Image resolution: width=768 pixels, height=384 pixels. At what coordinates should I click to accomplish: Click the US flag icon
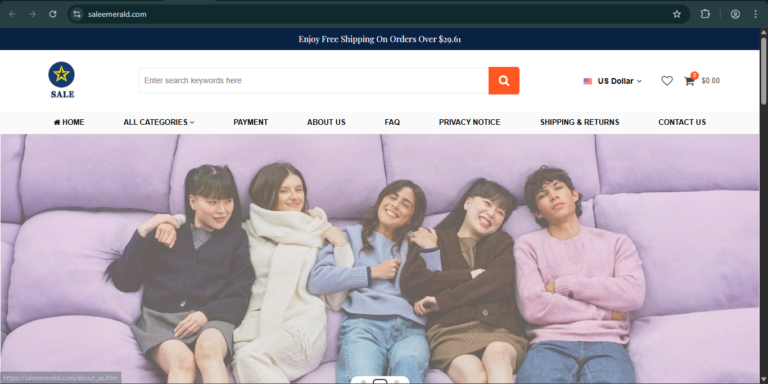588,81
